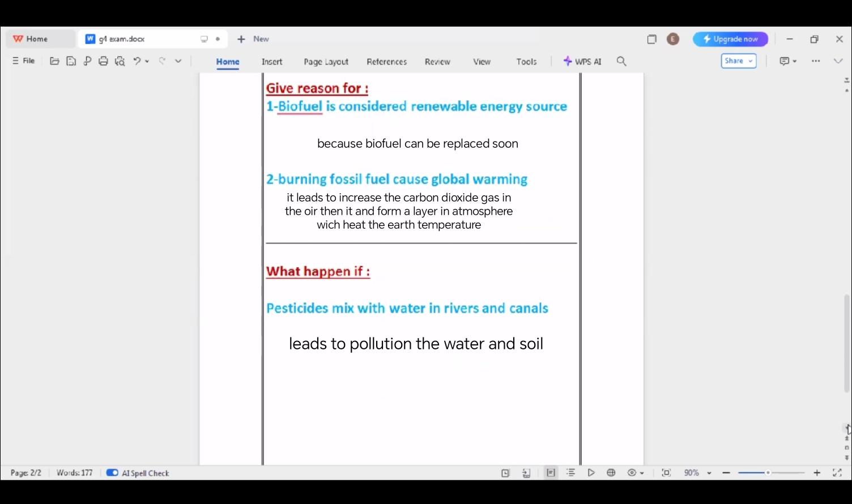Click the Save icon in the toolbar
The image size is (852, 504).
(x=71, y=61)
